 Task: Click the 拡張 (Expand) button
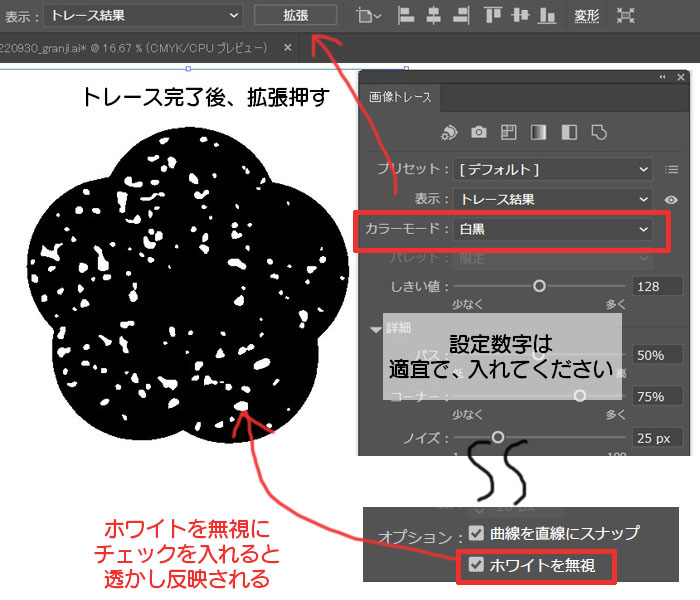pos(295,15)
